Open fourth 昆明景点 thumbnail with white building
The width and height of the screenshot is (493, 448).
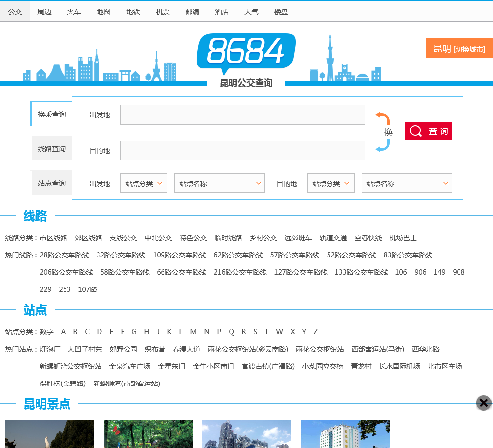(x=345, y=434)
